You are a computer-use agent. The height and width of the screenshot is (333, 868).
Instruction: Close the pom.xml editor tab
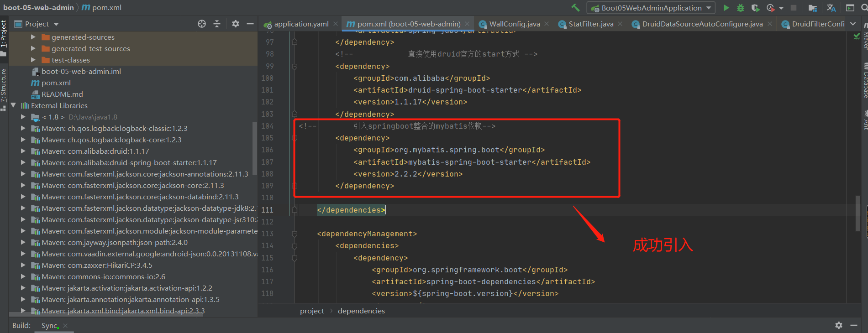467,24
